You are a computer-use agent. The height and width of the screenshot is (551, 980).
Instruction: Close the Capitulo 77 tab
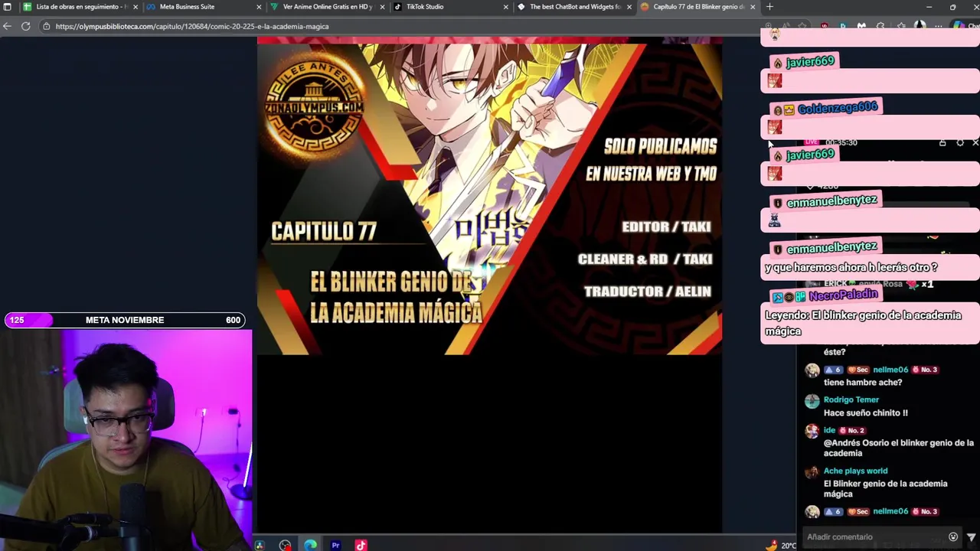(753, 7)
